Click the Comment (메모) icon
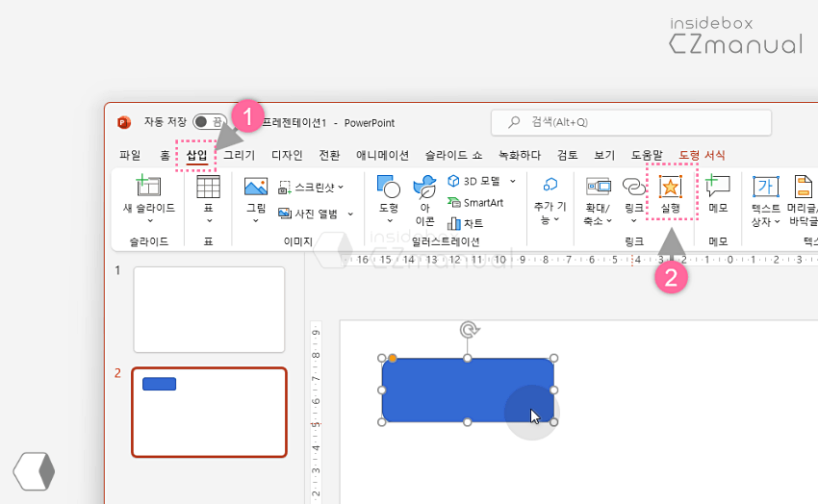Image resolution: width=818 pixels, height=504 pixels. coord(718,186)
